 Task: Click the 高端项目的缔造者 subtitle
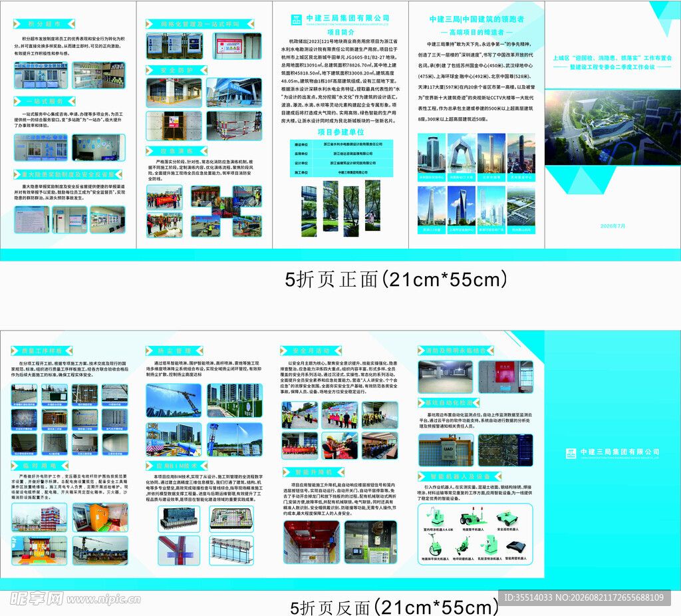click(476, 32)
